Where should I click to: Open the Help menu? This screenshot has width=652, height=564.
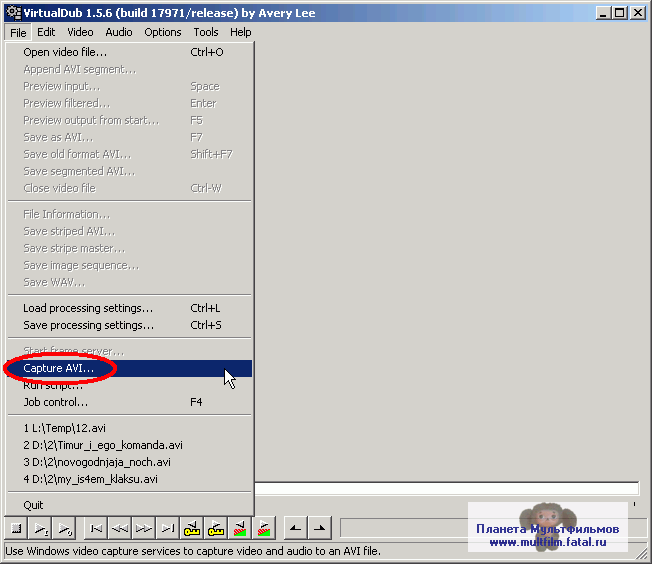pyautogui.click(x=241, y=32)
